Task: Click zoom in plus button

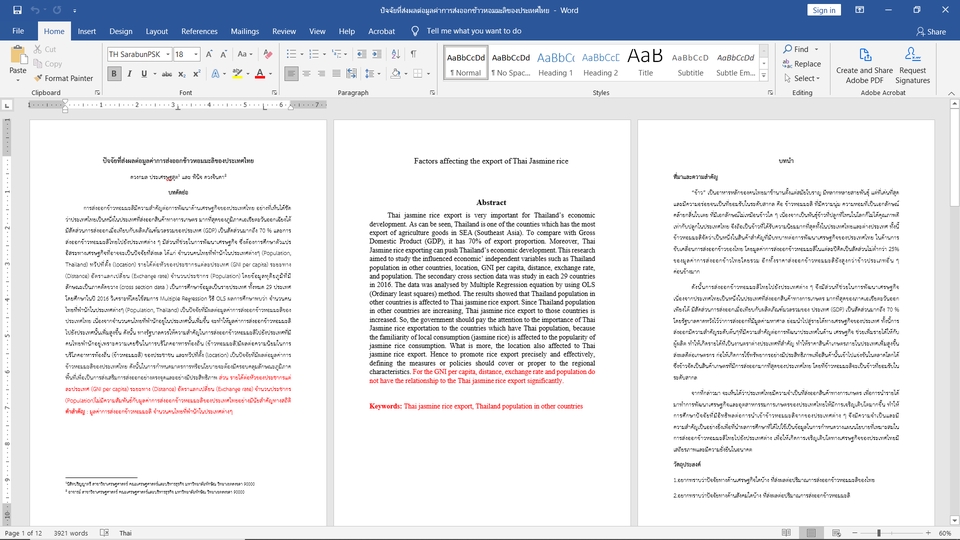Action: click(x=928, y=533)
